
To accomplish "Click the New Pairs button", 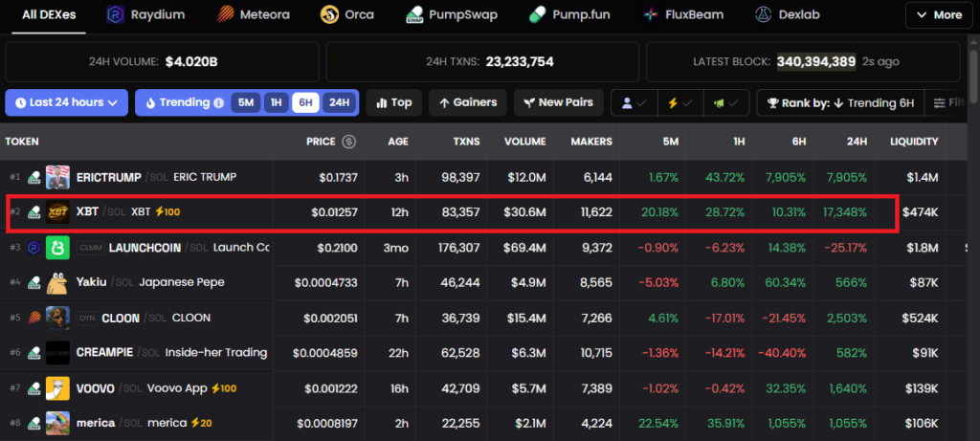I will [x=558, y=102].
